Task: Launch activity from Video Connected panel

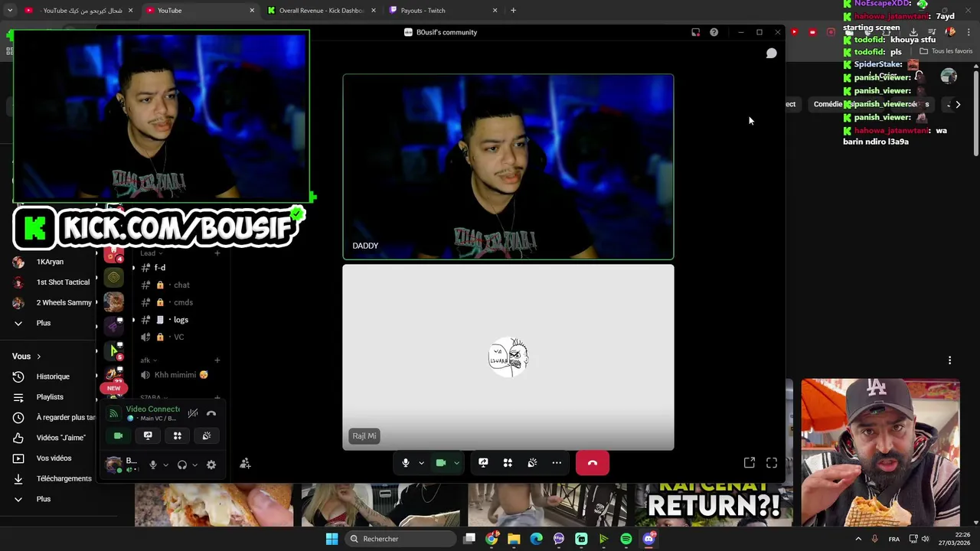Action: 177,435
